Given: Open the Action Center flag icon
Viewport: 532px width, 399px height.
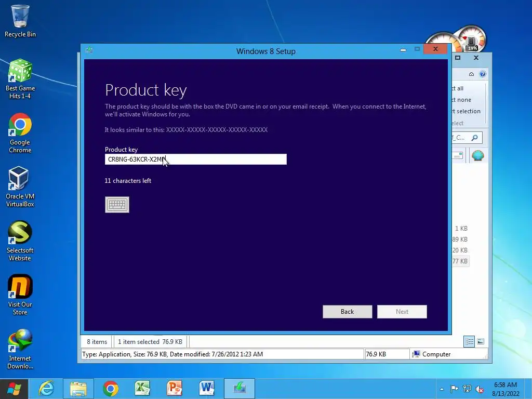Looking at the screenshot, I should tap(454, 389).
